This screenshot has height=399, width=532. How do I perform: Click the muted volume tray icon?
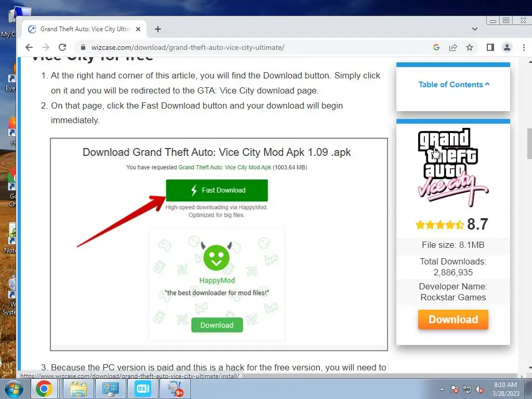[480, 389]
